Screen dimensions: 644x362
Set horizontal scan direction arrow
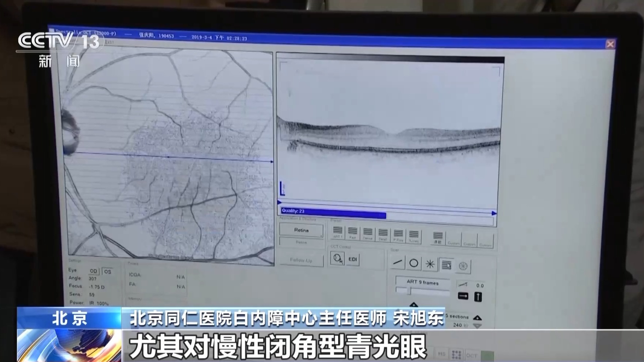coord(463,296)
